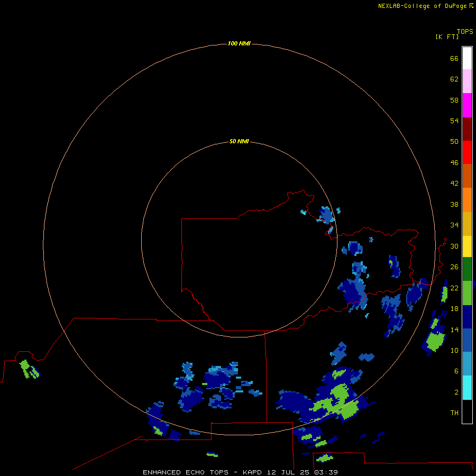Click the black TH swatch at legend bottom

(467, 411)
